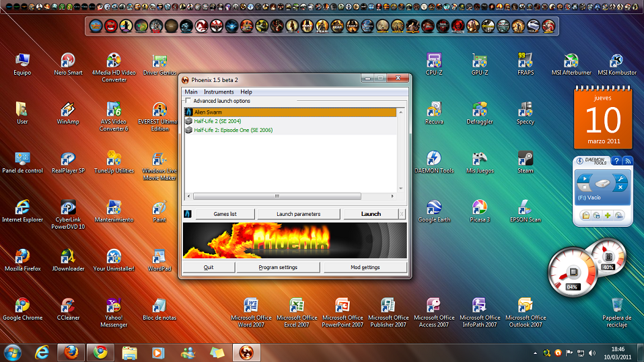This screenshot has height=362, width=644.
Task: Click the Picasa 3 desktop icon
Action: [480, 211]
